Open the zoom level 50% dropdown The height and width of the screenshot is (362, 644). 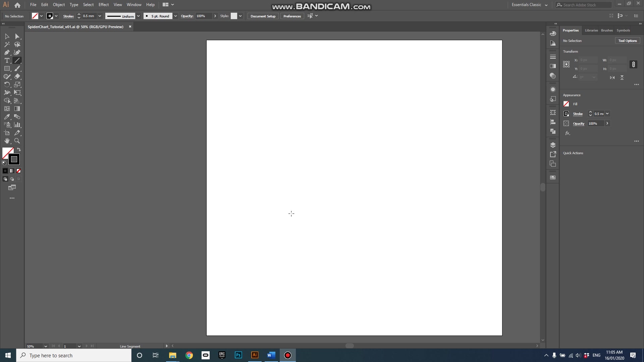tap(46, 346)
